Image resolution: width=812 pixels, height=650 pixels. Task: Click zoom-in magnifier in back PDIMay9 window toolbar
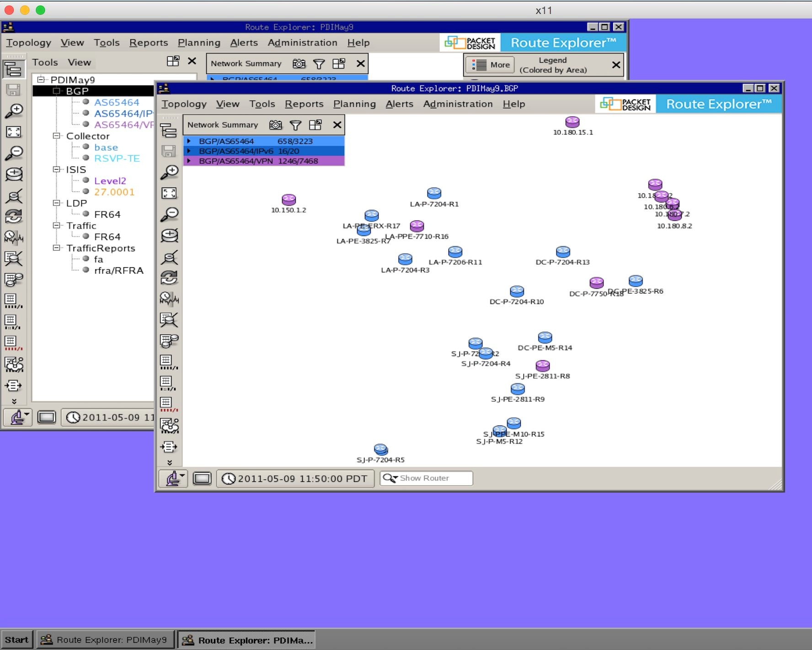(14, 111)
